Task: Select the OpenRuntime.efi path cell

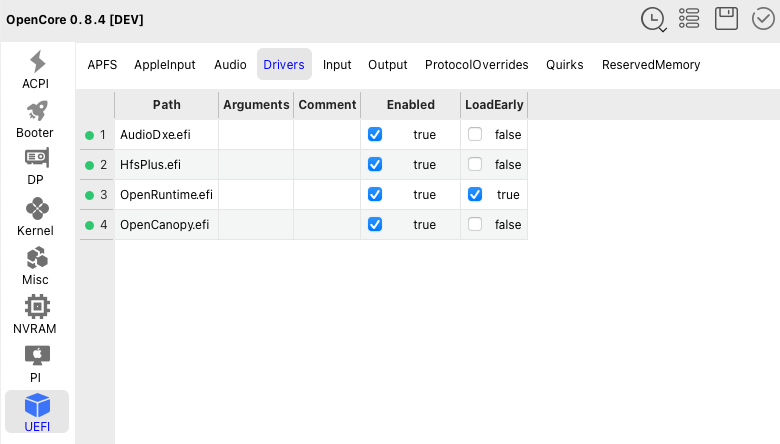Action: 167,194
